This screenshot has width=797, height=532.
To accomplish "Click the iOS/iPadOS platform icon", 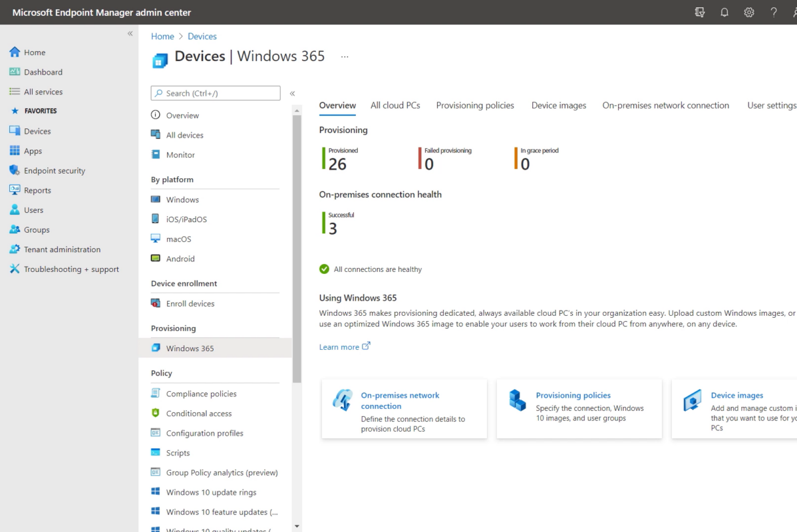I will (156, 219).
